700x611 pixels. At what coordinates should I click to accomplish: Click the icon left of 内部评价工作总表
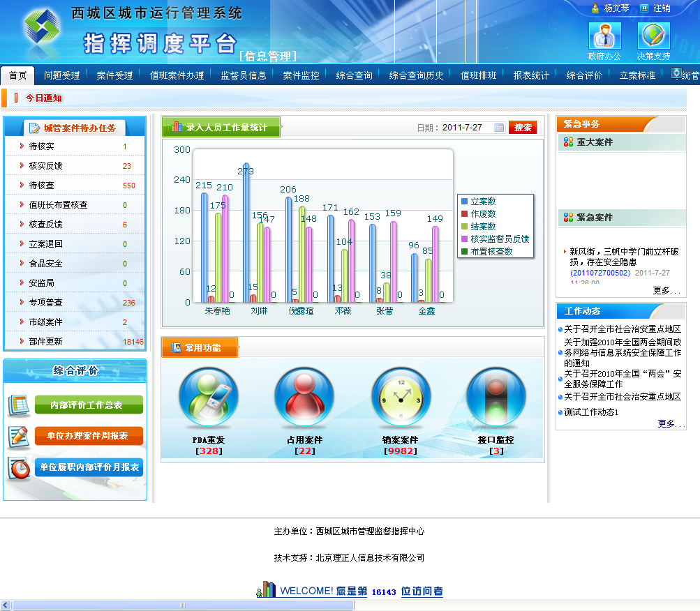click(18, 405)
